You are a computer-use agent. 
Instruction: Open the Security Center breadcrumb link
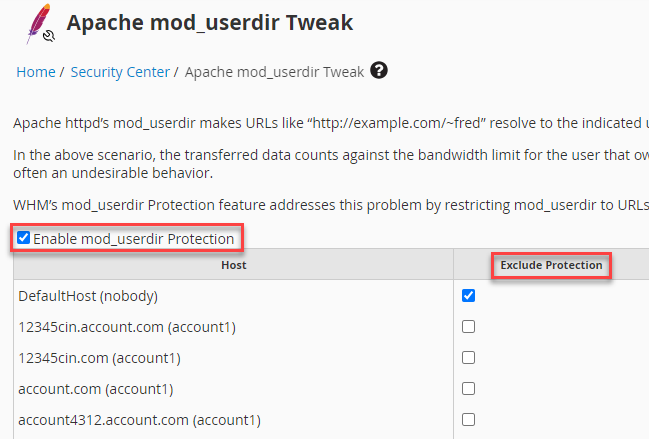click(x=120, y=72)
